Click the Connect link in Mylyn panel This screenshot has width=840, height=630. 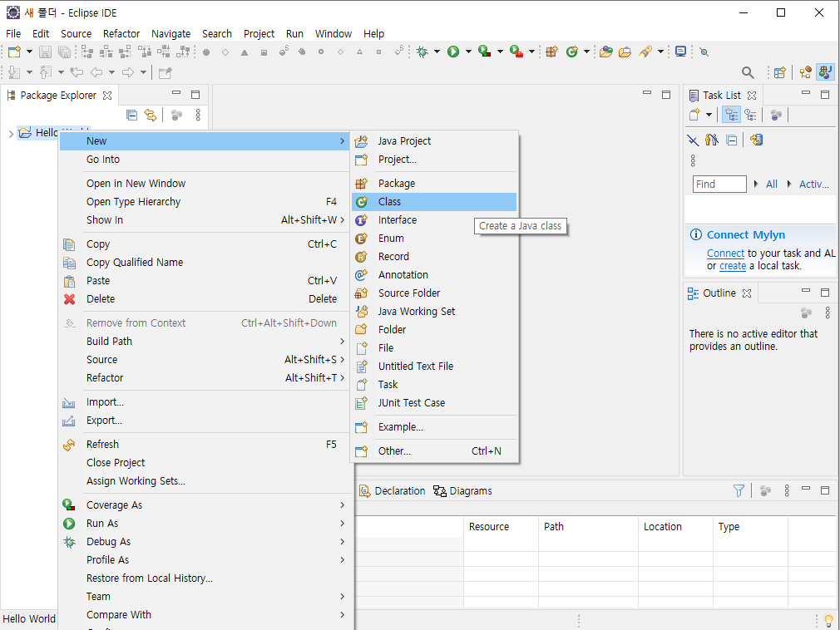pos(725,253)
